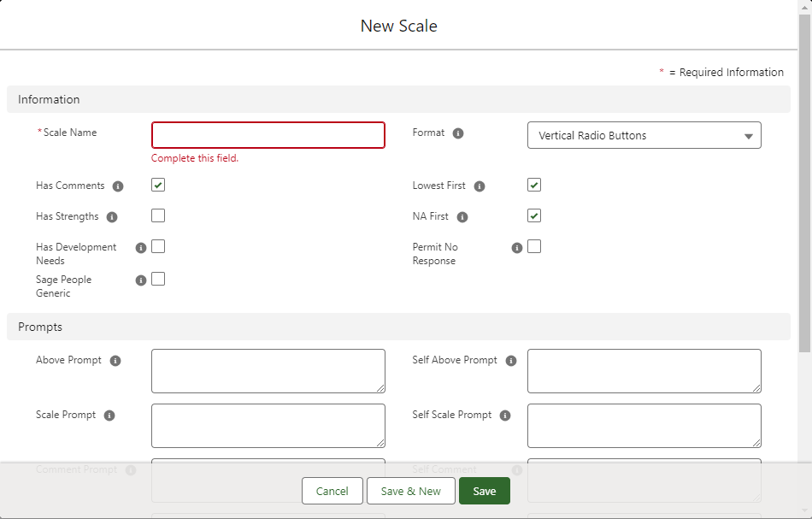Viewport: 812px width, 519px height.
Task: Click the Self Above Prompt text area
Action: tap(644, 371)
